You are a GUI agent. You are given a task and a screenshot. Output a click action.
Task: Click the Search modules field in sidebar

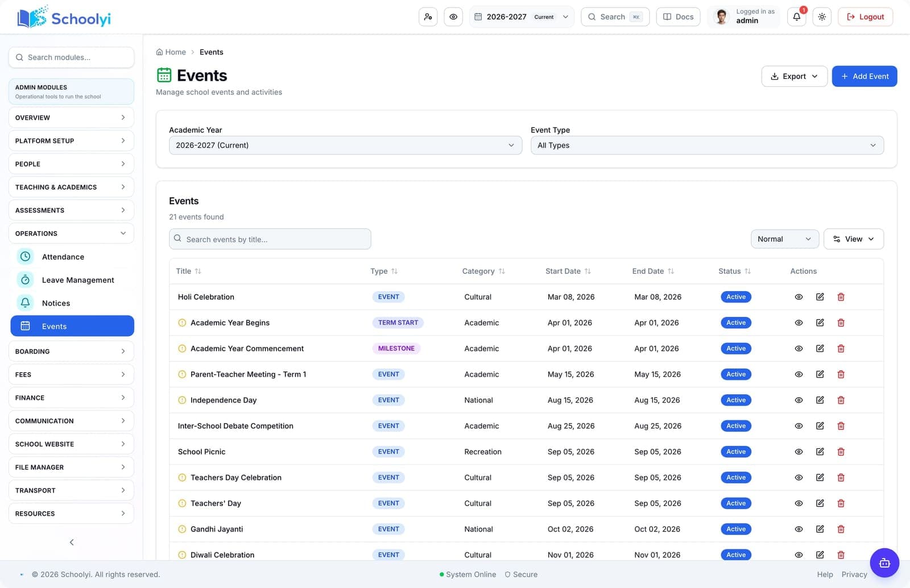click(71, 57)
